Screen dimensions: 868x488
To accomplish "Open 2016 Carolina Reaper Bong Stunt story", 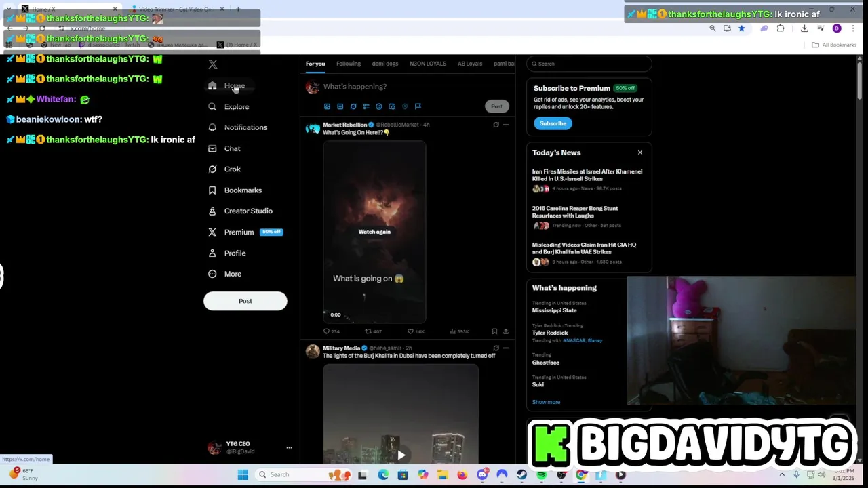I will click(575, 212).
